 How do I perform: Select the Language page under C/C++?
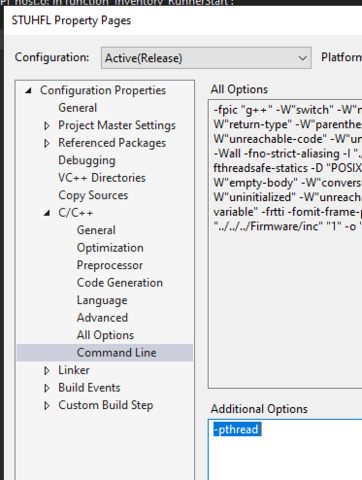[102, 300]
